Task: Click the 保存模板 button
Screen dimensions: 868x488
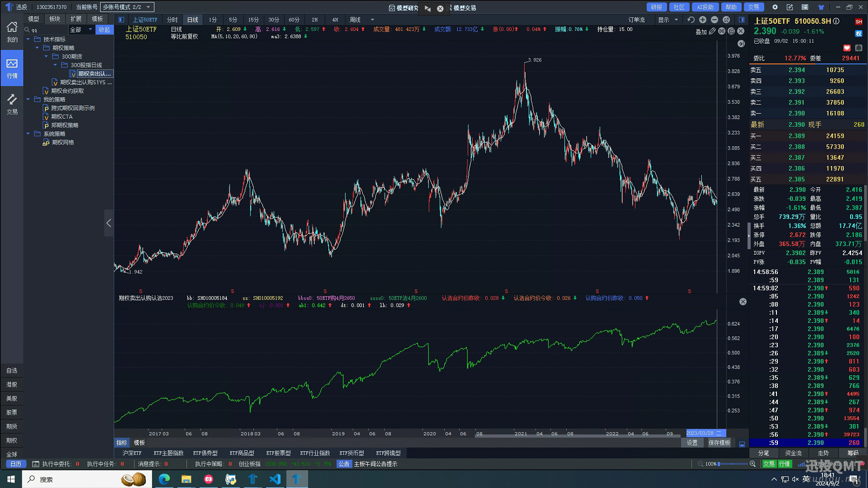Action: (719, 443)
